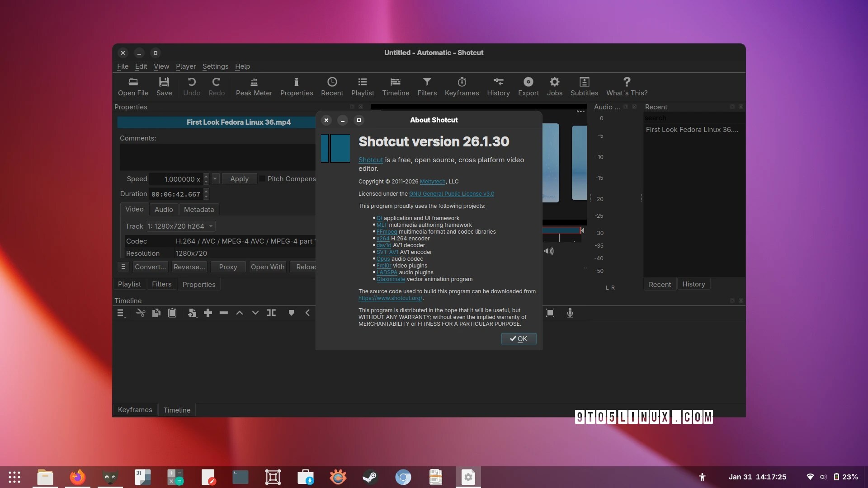The height and width of the screenshot is (488, 868).
Task: Toggle the Pitch Compensation checkbox
Action: coord(262,179)
